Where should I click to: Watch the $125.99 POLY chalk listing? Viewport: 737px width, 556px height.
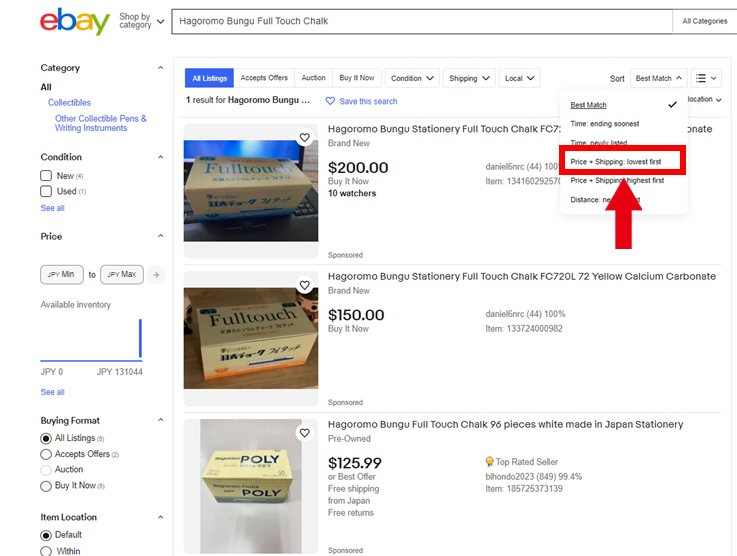(x=305, y=433)
